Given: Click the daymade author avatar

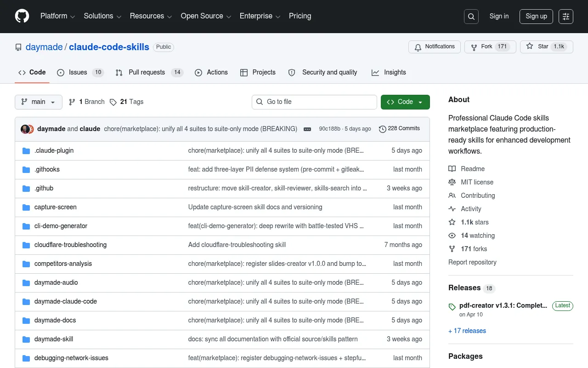Looking at the screenshot, I should (25, 129).
